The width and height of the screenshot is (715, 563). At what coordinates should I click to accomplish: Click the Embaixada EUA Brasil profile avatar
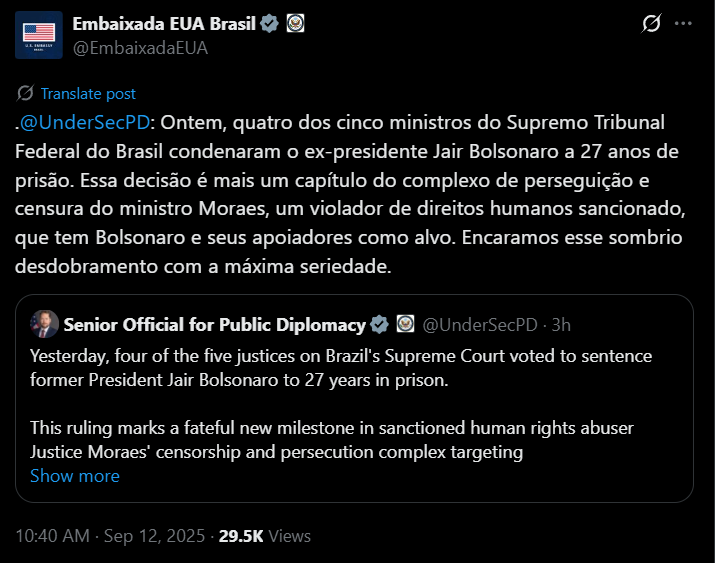coord(38,36)
